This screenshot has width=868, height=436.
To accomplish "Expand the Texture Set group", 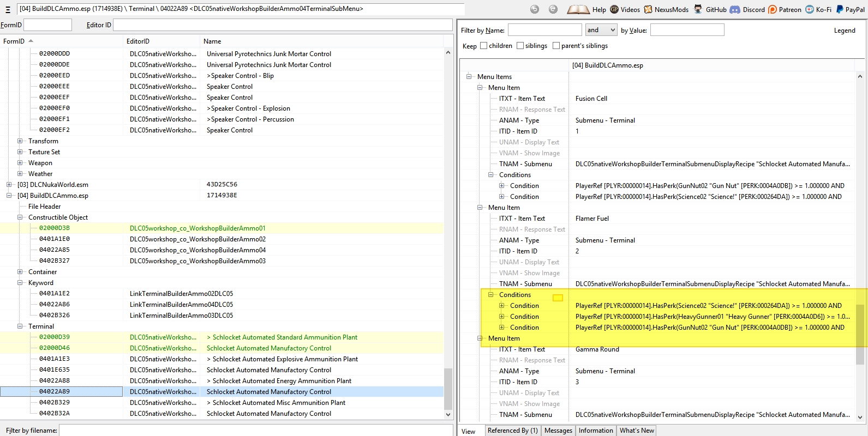I will pos(20,152).
